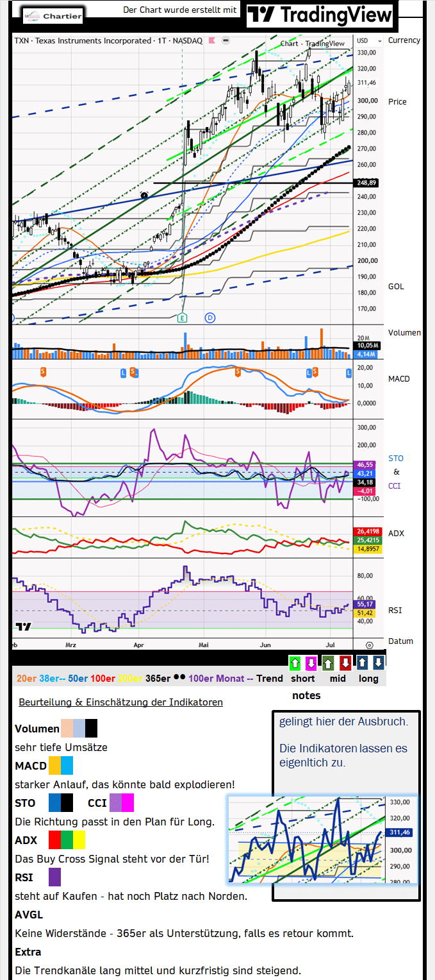
Task: Open chart settings gear below the price scale
Action: [369, 645]
